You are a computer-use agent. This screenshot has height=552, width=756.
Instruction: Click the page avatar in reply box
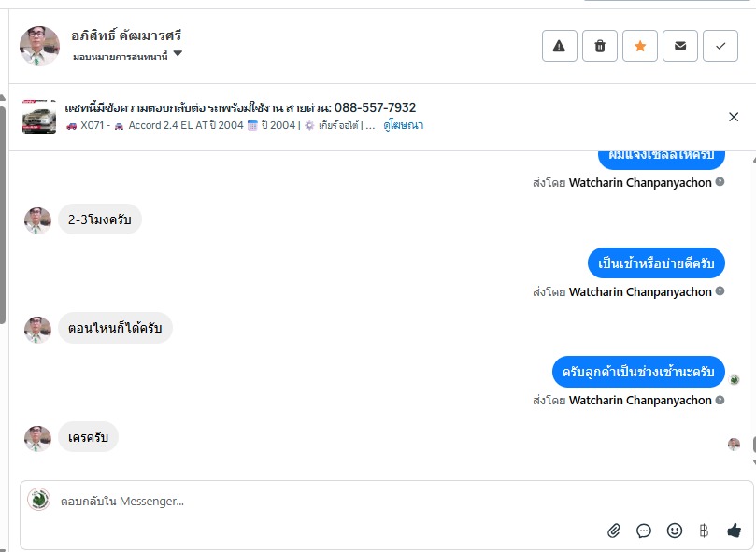click(x=38, y=500)
